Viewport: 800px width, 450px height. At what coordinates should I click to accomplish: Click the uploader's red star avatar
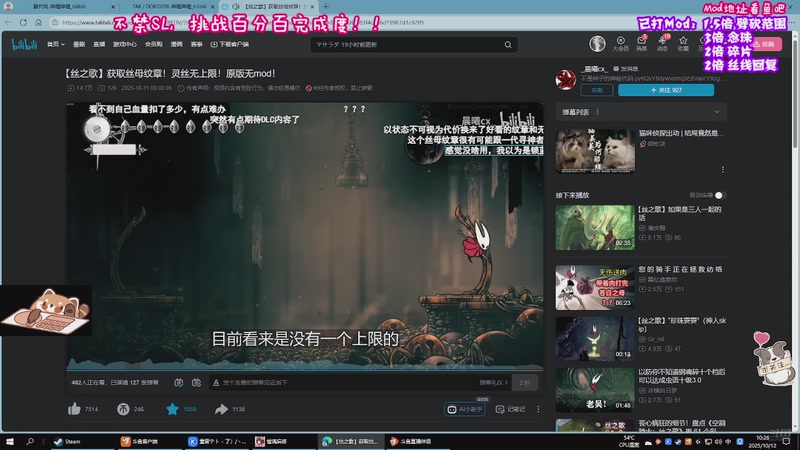pyautogui.click(x=565, y=80)
